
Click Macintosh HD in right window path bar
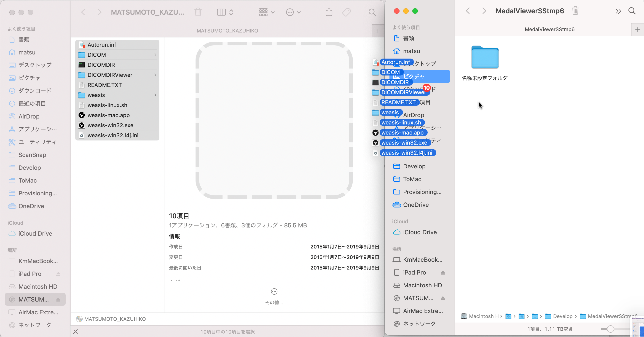click(x=480, y=316)
